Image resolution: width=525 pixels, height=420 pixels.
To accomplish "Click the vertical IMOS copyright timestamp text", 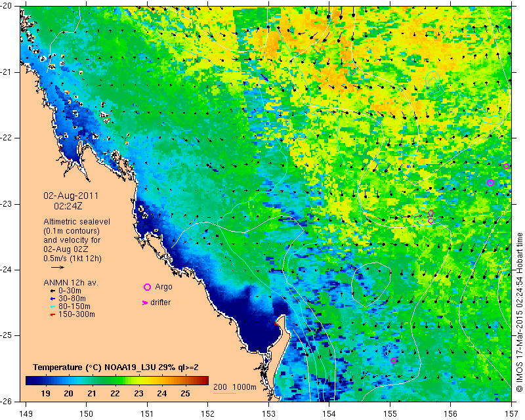I will click(519, 312).
